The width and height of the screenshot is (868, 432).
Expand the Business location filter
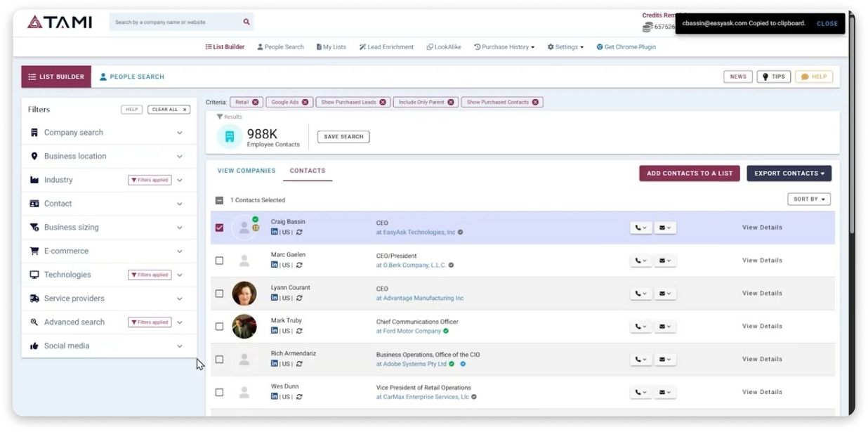point(109,156)
